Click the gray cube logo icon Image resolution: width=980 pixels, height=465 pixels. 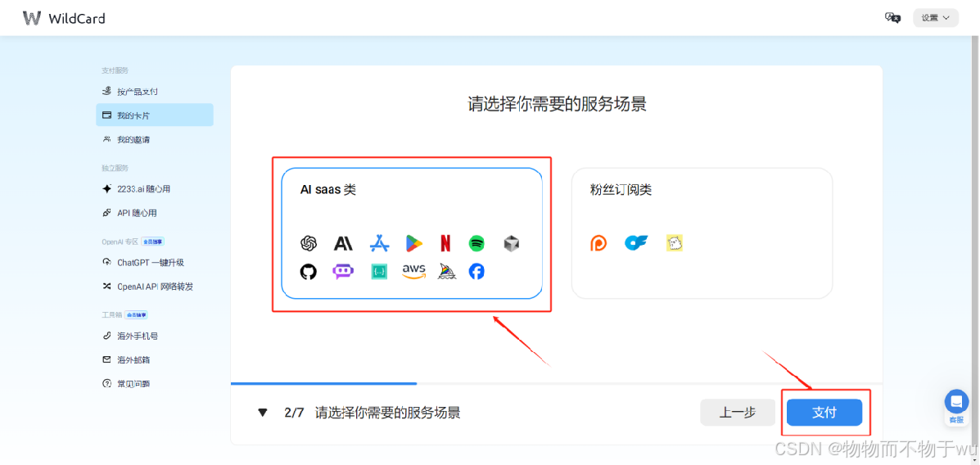512,244
